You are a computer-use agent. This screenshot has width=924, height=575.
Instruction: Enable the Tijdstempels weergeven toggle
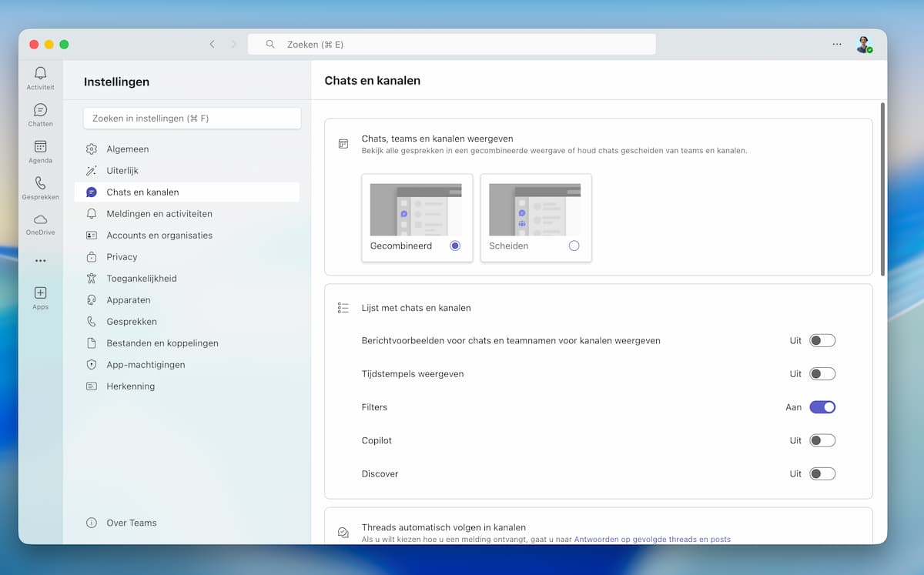(822, 374)
